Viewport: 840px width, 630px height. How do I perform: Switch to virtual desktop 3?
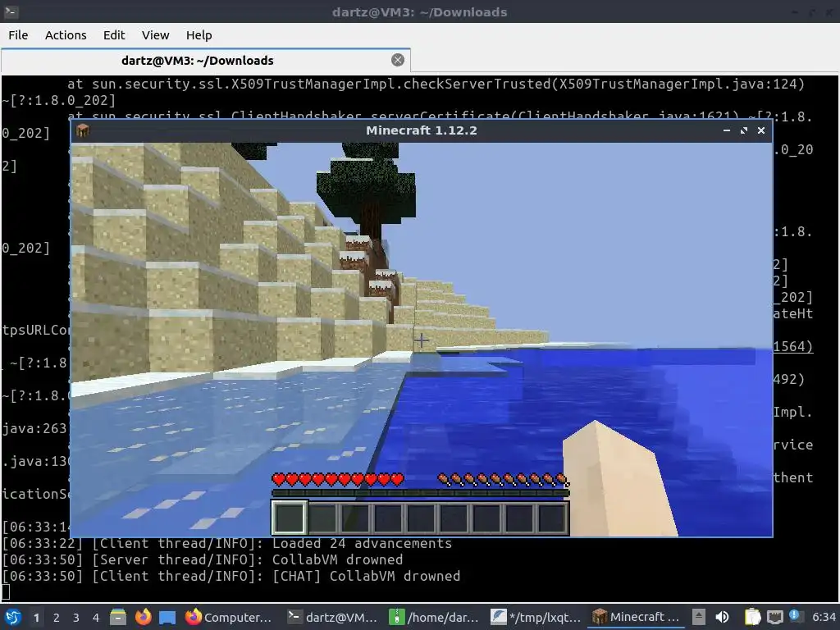[76, 617]
